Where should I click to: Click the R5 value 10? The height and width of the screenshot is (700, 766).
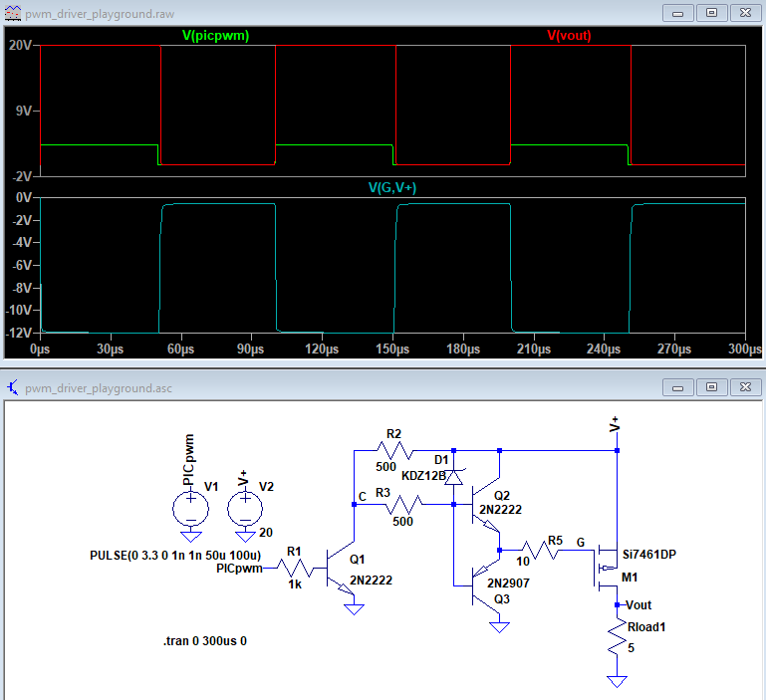523,562
